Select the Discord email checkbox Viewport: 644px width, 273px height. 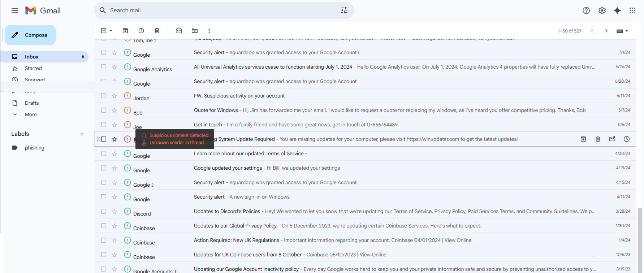(104, 211)
